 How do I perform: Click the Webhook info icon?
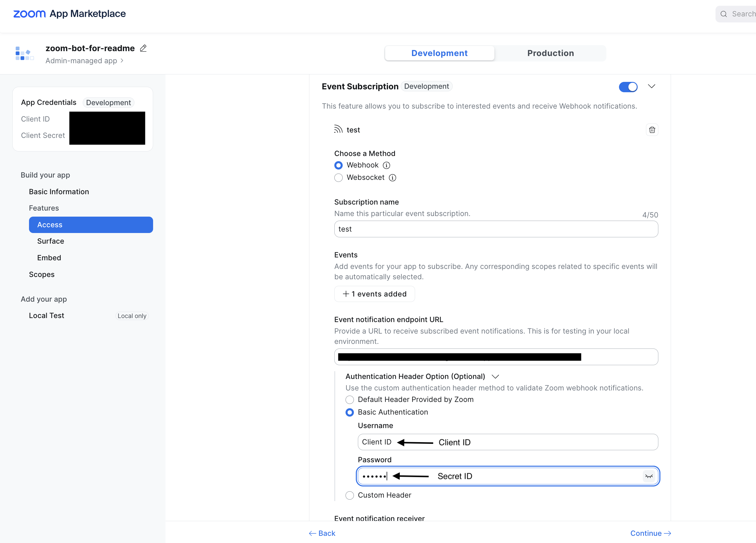pyautogui.click(x=386, y=165)
